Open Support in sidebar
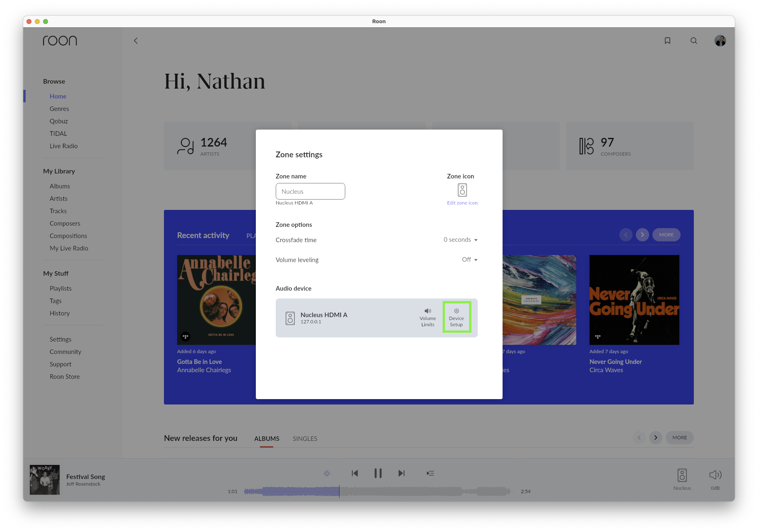 60,364
